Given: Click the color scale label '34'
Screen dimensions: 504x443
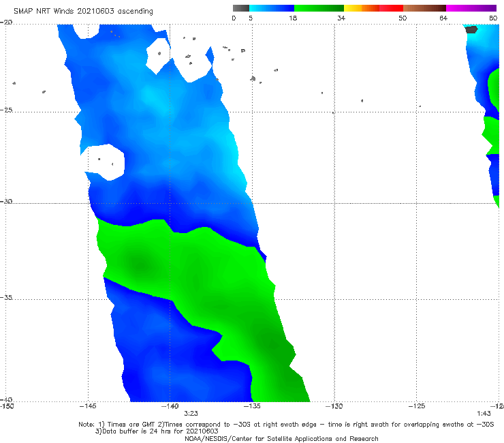Looking at the screenshot, I should coord(341,18).
